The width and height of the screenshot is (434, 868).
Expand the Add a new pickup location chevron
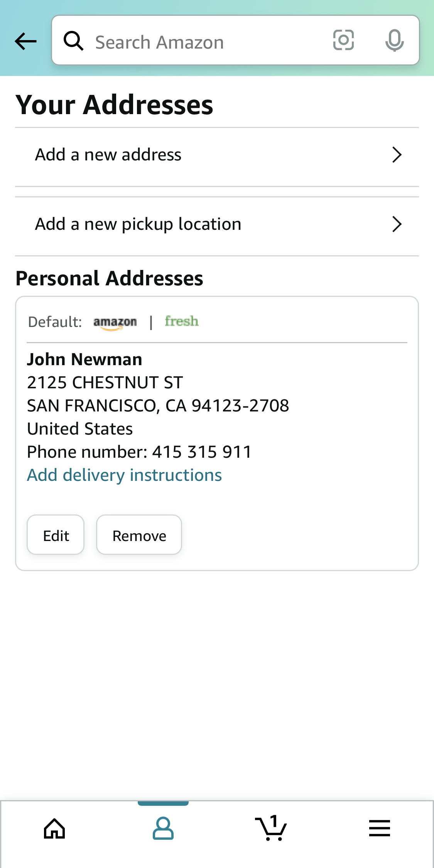397,223
